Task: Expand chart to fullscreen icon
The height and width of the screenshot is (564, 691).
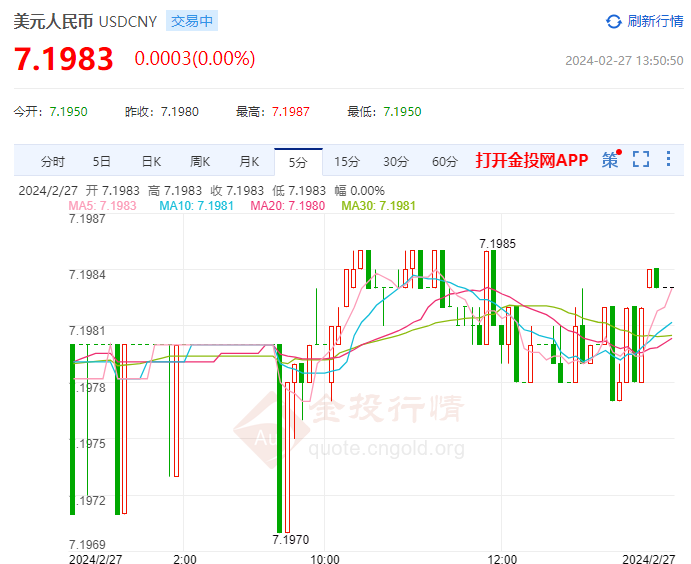Action: tap(641, 159)
